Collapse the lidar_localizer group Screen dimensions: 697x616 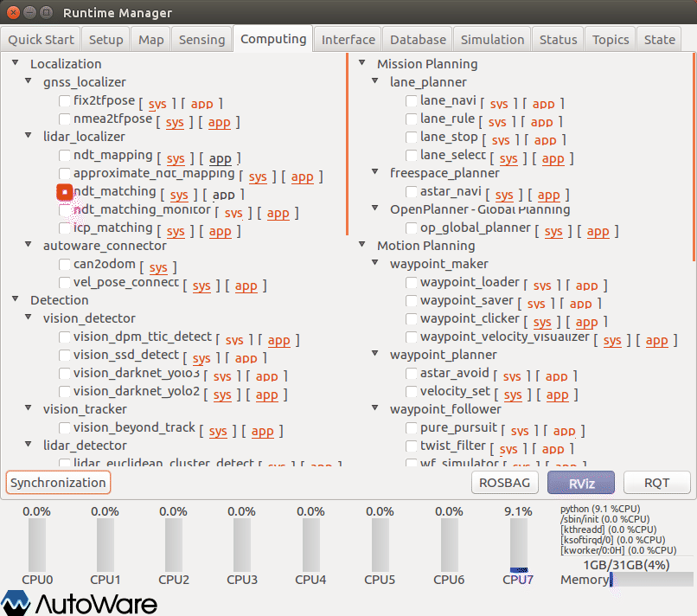[31, 137]
